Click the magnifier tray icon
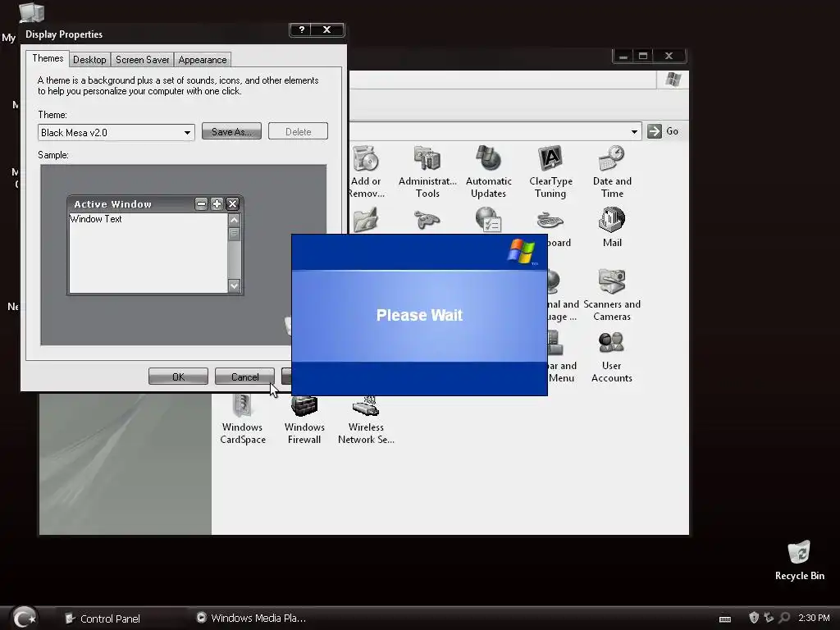Viewport: 840px width, 630px height. (x=784, y=618)
